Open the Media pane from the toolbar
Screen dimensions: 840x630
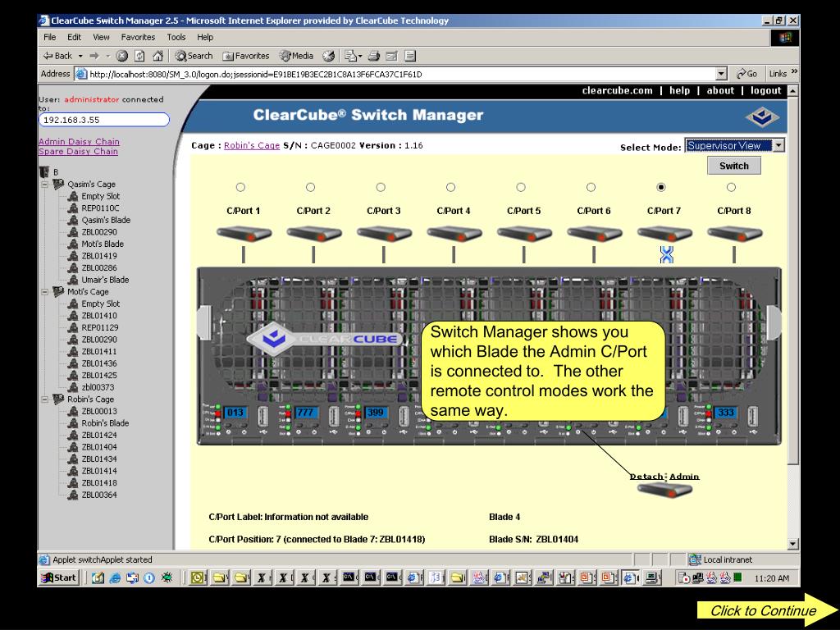point(296,56)
